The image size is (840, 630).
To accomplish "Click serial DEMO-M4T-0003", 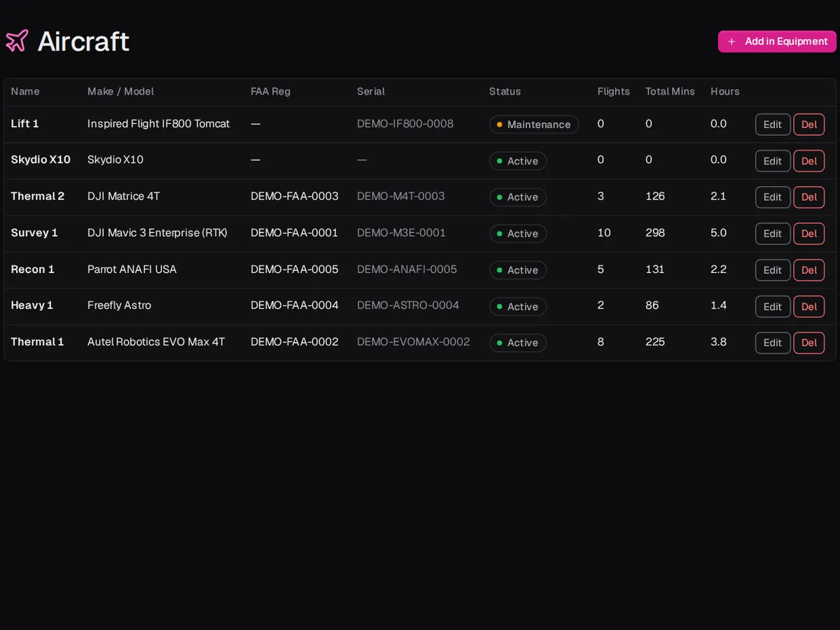I will 401,197.
